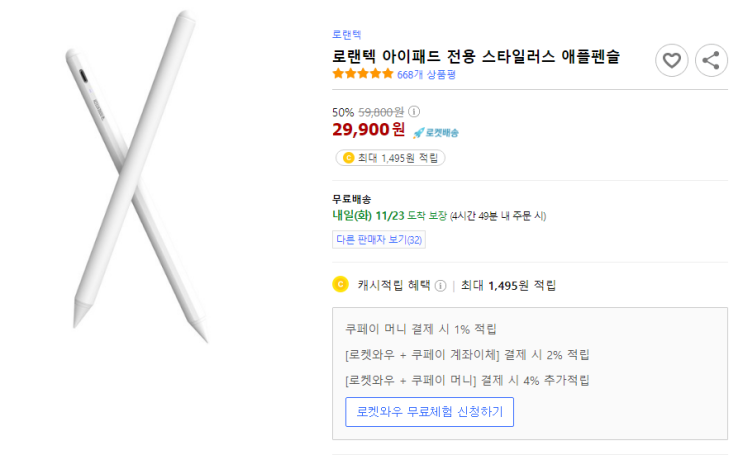Image resolution: width=743 pixels, height=455 pixels.
Task: Click the stylus pen product image
Action: coord(136,176)
